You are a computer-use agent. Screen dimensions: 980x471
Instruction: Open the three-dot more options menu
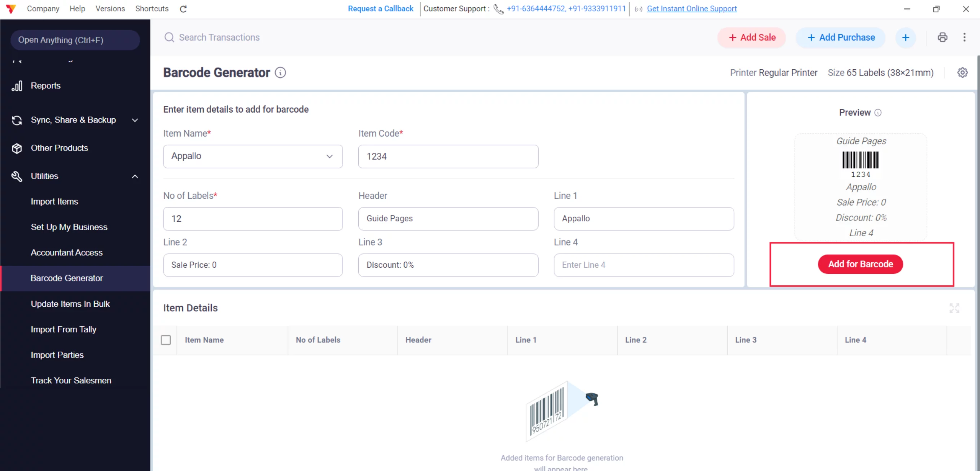point(964,37)
